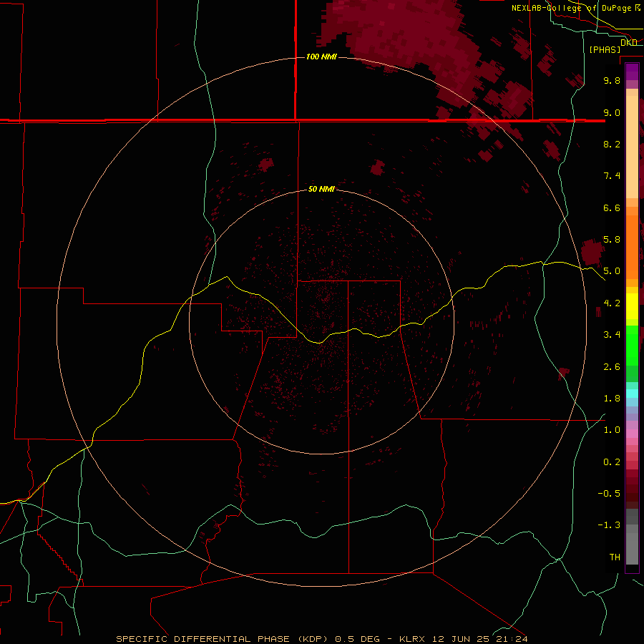Click the 8.2 value on the color scale
Image resolution: width=644 pixels, height=644 pixels.
(x=612, y=144)
